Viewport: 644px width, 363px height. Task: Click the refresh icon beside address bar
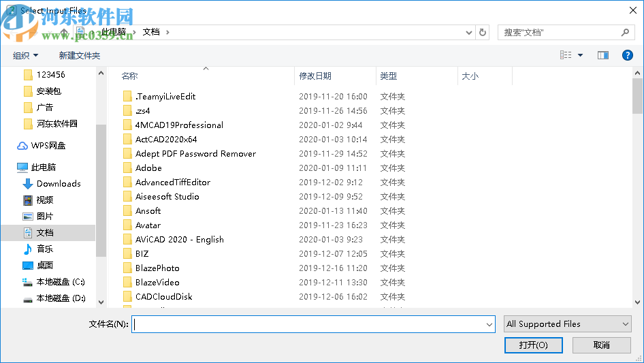tap(483, 32)
